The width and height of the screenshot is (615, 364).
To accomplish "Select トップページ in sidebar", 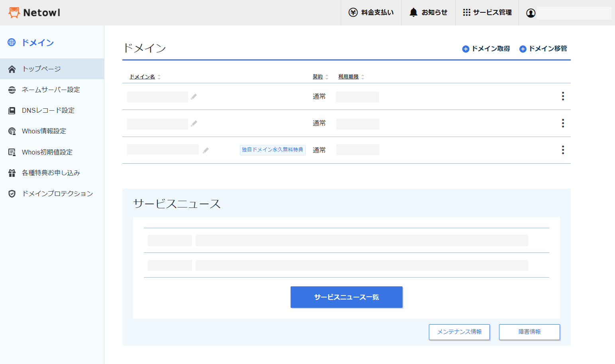I will click(x=52, y=69).
